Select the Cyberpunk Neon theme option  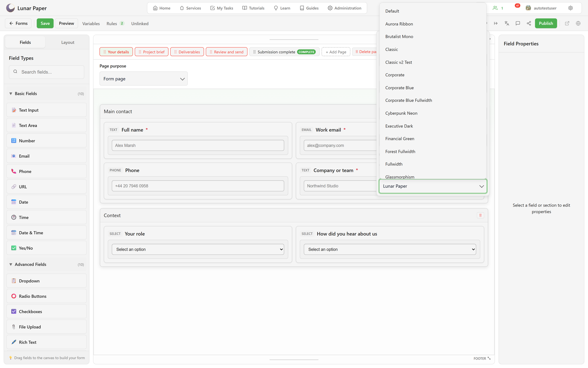(x=433, y=113)
